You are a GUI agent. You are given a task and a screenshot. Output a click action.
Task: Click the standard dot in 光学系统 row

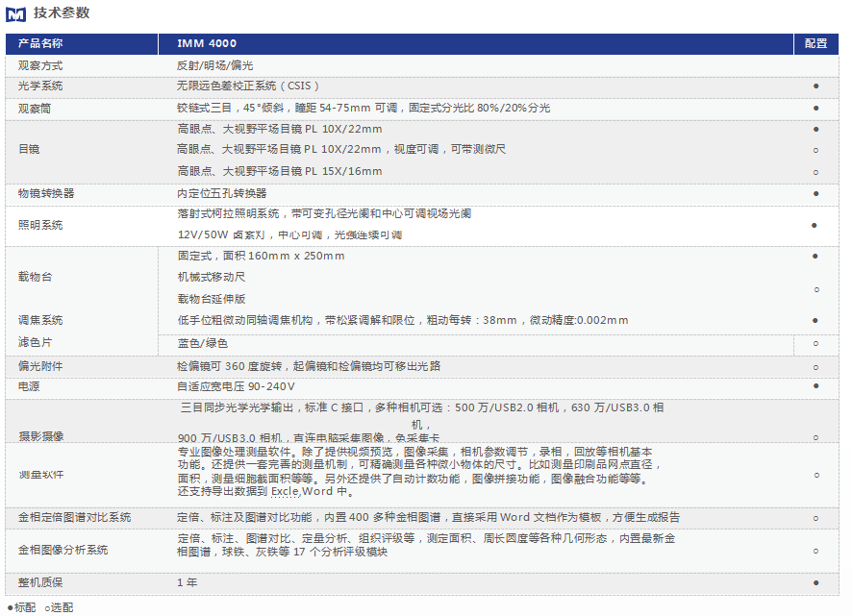pos(816,86)
